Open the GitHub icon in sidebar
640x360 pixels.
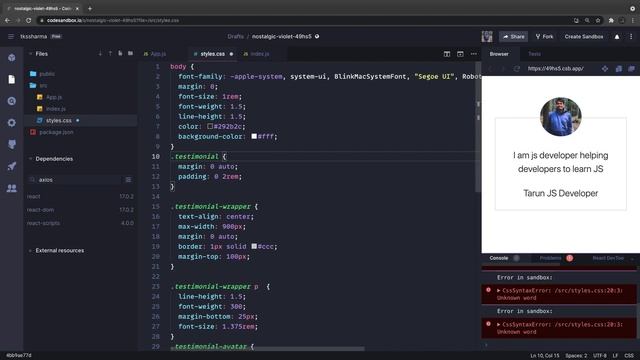coord(11,144)
